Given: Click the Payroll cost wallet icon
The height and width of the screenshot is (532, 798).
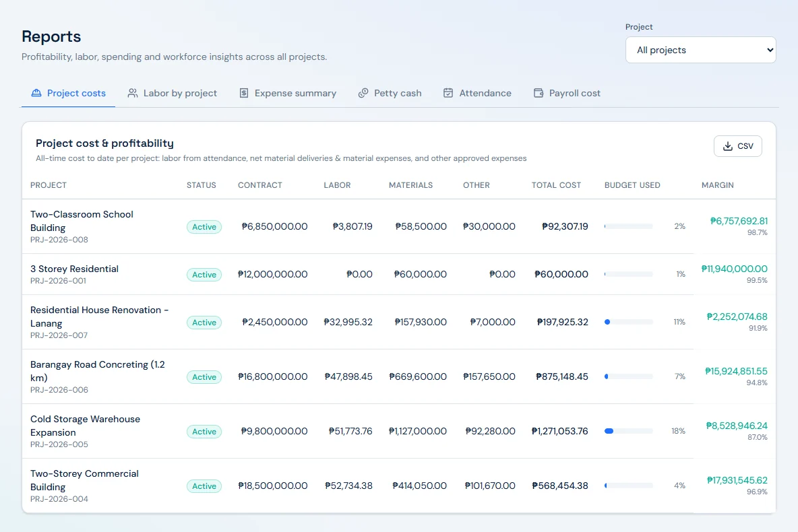Looking at the screenshot, I should 539,93.
